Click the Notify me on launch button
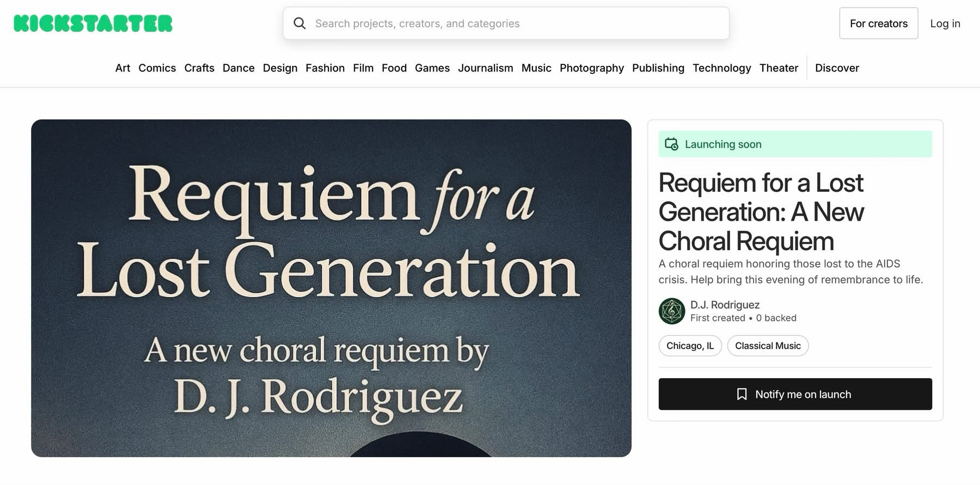 click(x=795, y=394)
